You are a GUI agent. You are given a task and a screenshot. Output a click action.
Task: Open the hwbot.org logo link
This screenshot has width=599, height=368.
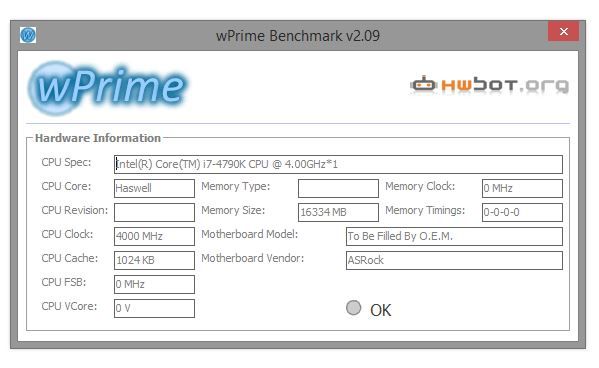pyautogui.click(x=490, y=85)
